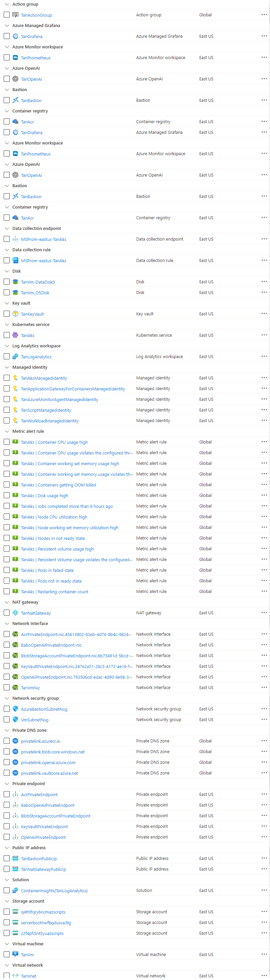The height and width of the screenshot is (980, 270).
Task: Click the virtual network icon beside TanVnet
Action: 15,976
